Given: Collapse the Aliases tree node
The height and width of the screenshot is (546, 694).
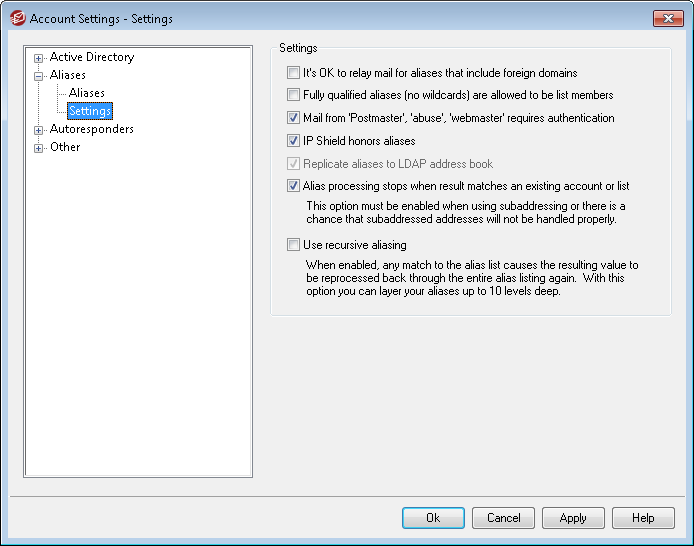Looking at the screenshot, I should 39,76.
